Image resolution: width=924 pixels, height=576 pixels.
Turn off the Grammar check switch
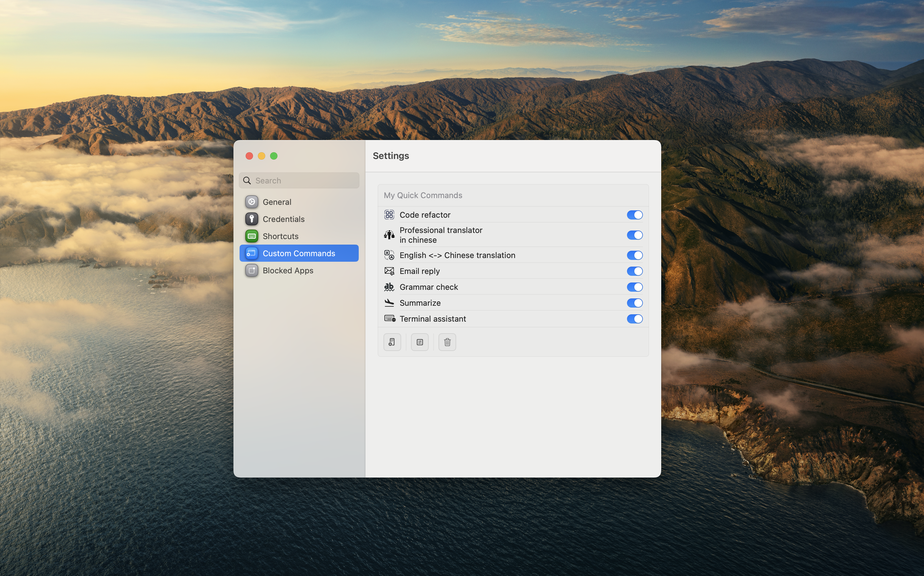[634, 287]
